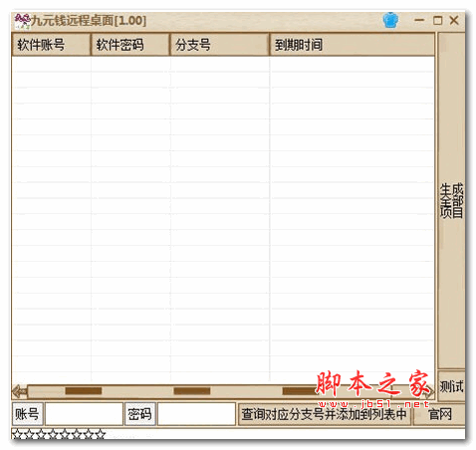The image size is (476, 450).
Task: Sort by 软件账号 column header
Action: (x=51, y=45)
